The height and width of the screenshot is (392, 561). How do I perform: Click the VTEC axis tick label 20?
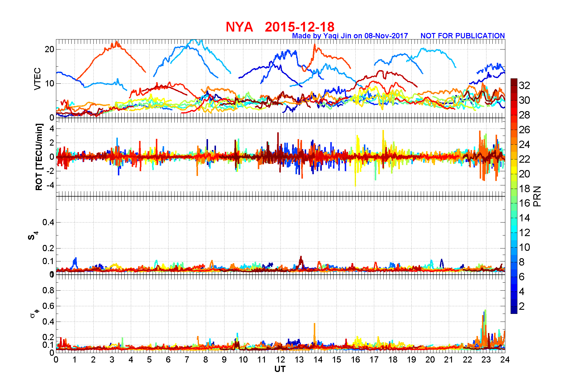(49, 49)
